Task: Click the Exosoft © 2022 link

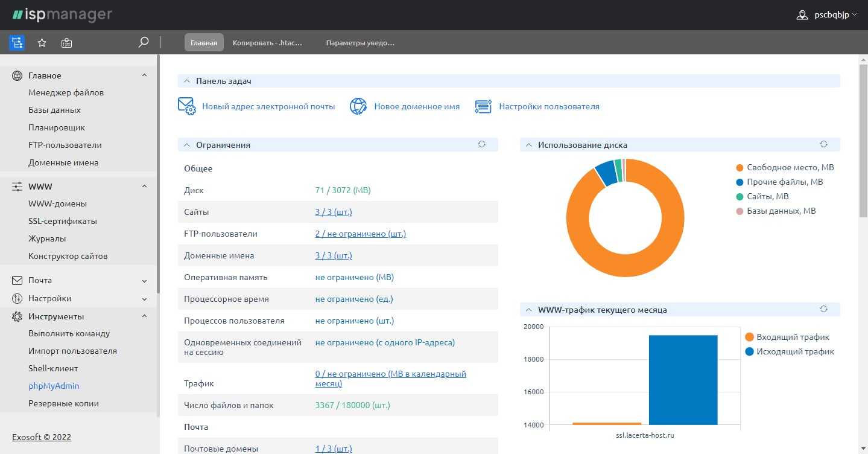Action: (42, 437)
